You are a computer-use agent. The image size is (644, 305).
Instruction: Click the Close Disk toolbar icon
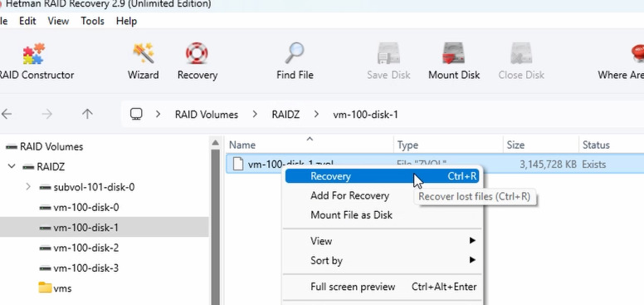521,53
